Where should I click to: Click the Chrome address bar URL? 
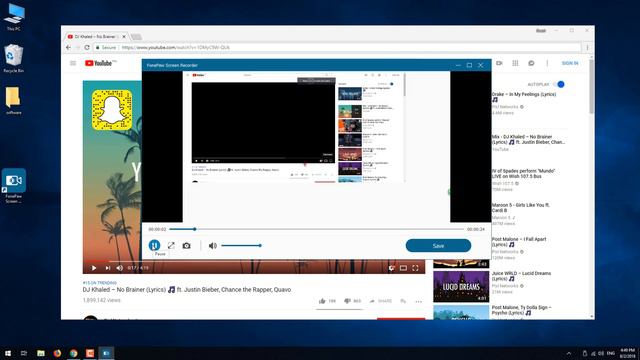pyautogui.click(x=176, y=47)
